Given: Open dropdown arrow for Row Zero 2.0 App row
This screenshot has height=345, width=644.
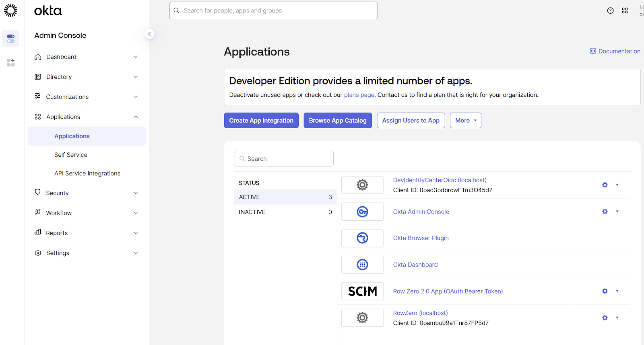Looking at the screenshot, I should [617, 291].
